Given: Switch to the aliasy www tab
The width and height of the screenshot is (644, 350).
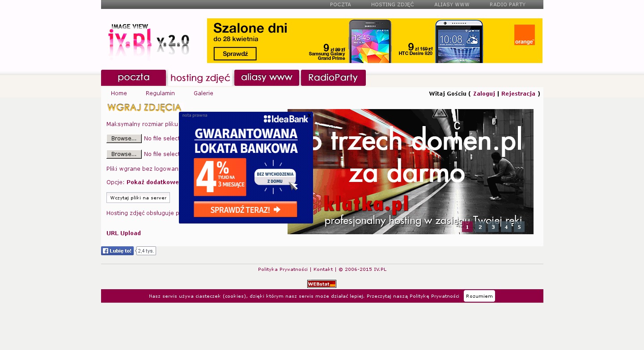Looking at the screenshot, I should pyautogui.click(x=267, y=78).
